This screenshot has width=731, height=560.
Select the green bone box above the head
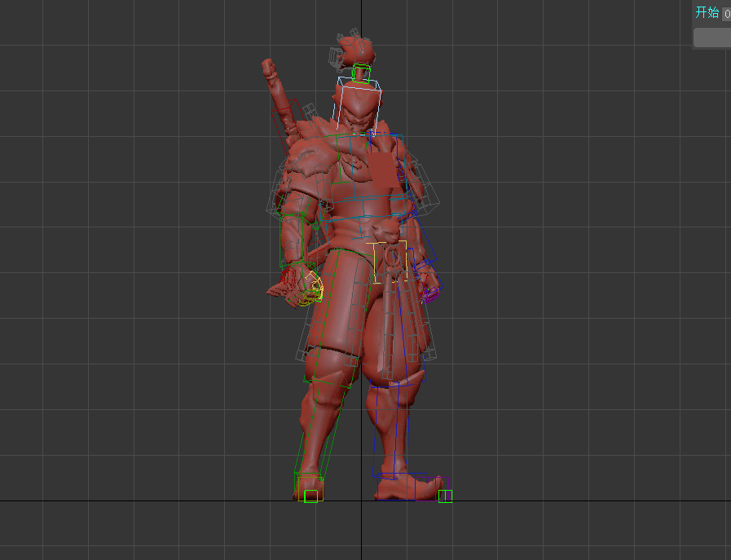point(361,73)
